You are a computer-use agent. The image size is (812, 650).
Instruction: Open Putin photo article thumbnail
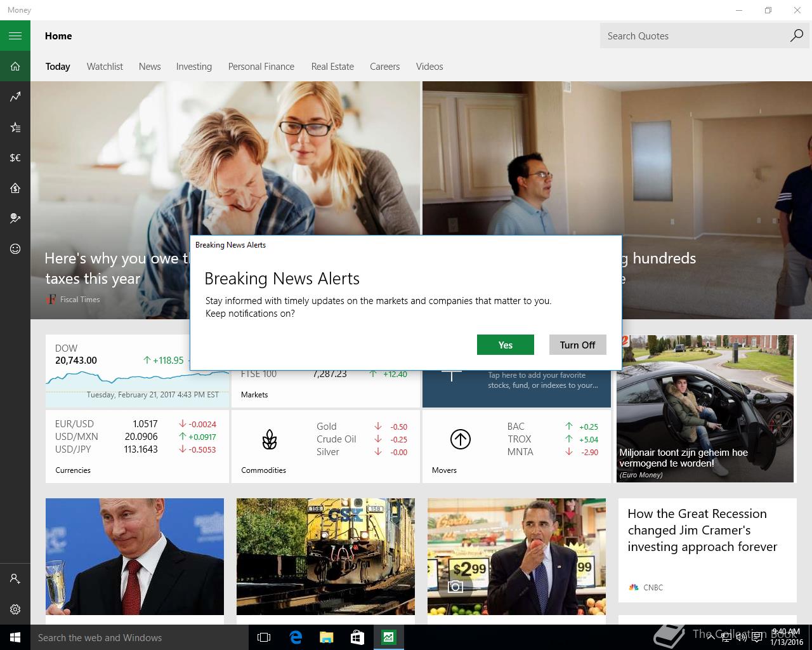click(134, 557)
